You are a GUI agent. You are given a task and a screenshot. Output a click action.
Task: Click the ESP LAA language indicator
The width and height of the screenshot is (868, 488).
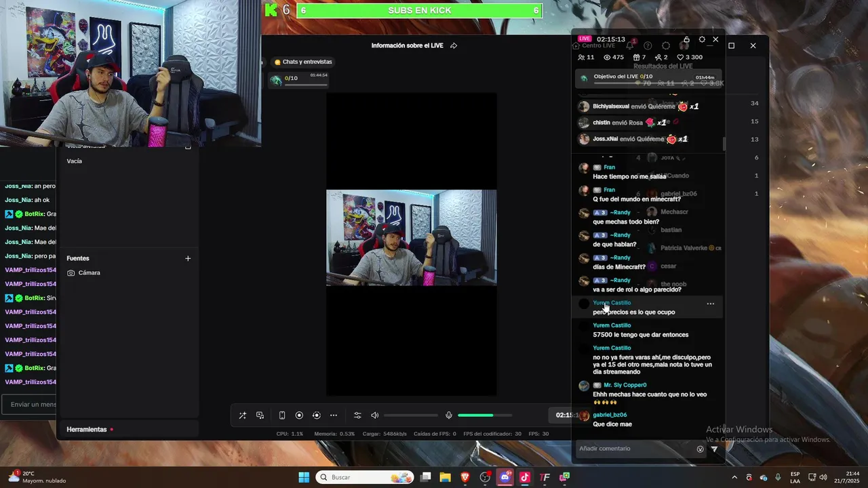(x=795, y=477)
